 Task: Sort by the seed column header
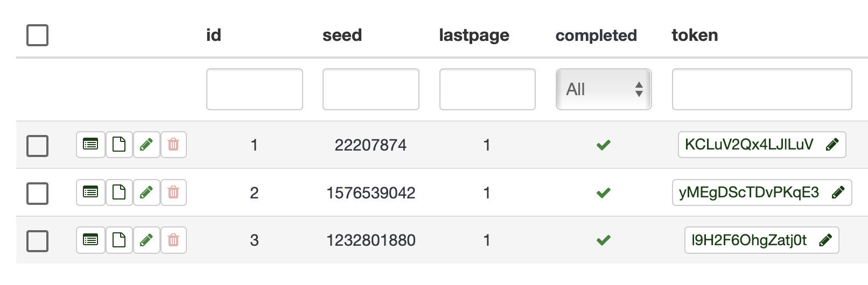coord(342,35)
